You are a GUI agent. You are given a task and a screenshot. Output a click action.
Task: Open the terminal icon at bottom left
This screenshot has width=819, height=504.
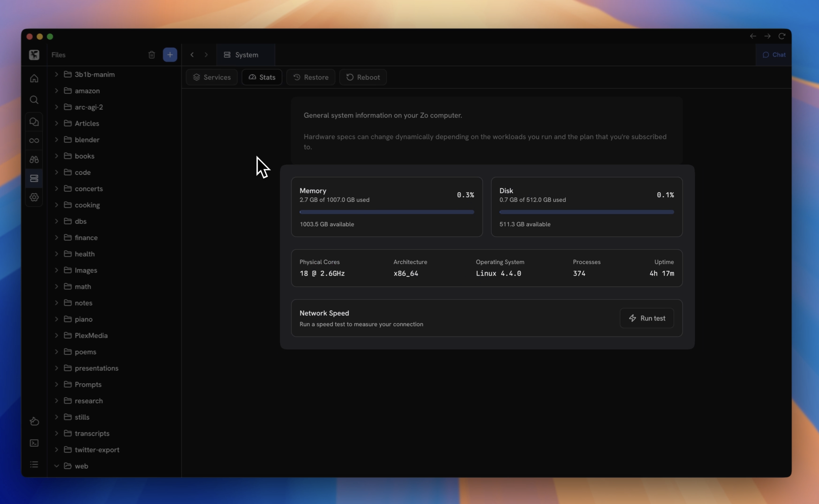(34, 443)
